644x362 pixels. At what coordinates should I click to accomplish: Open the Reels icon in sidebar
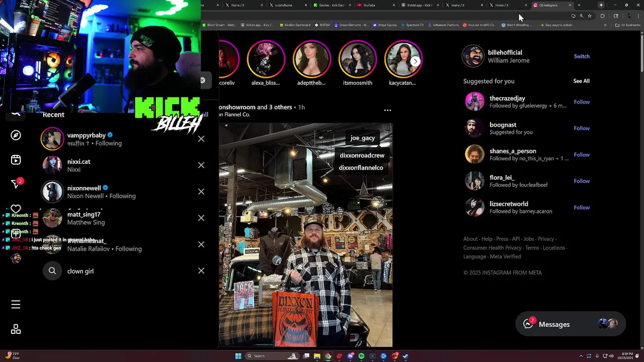[16, 160]
